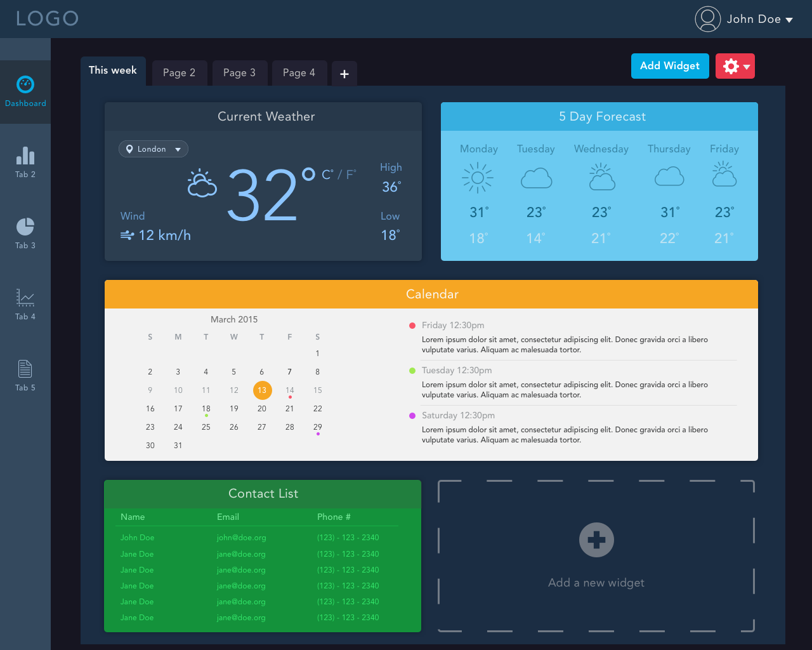Click the circular plus add-widget icon

click(x=596, y=540)
